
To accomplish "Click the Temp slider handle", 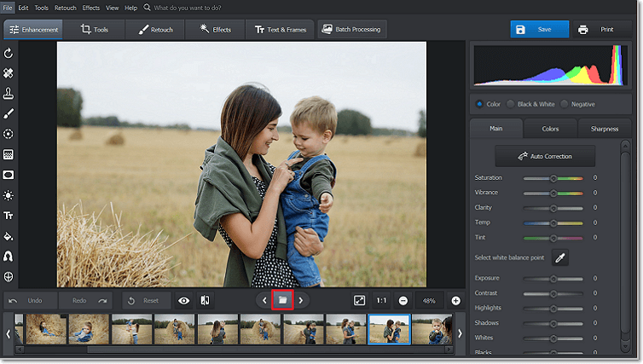I will pyautogui.click(x=553, y=223).
